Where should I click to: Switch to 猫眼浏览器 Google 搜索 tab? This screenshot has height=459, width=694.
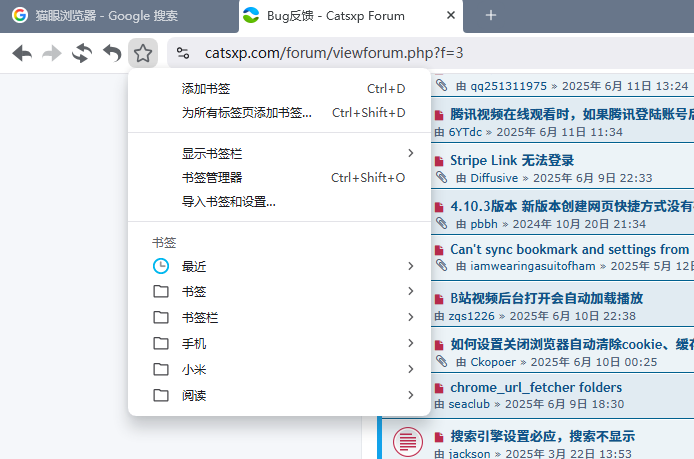(120, 16)
